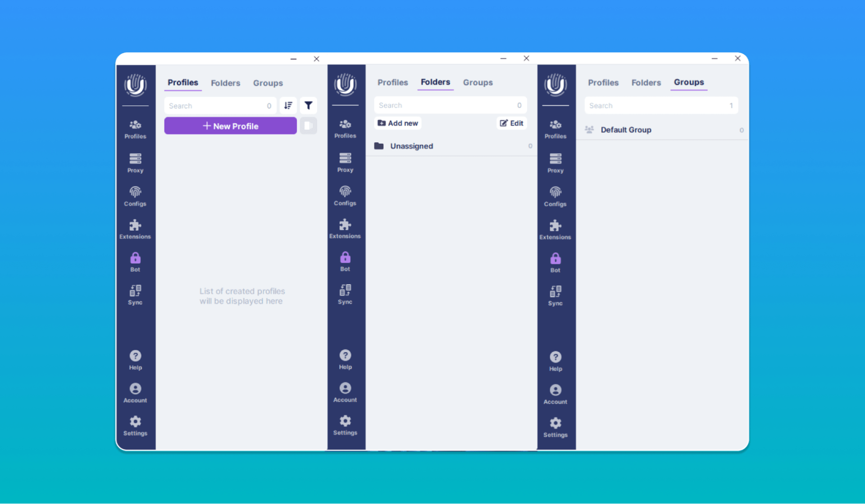Switch to Groups tab in the middle window
This screenshot has width=865, height=504.
pyautogui.click(x=478, y=83)
